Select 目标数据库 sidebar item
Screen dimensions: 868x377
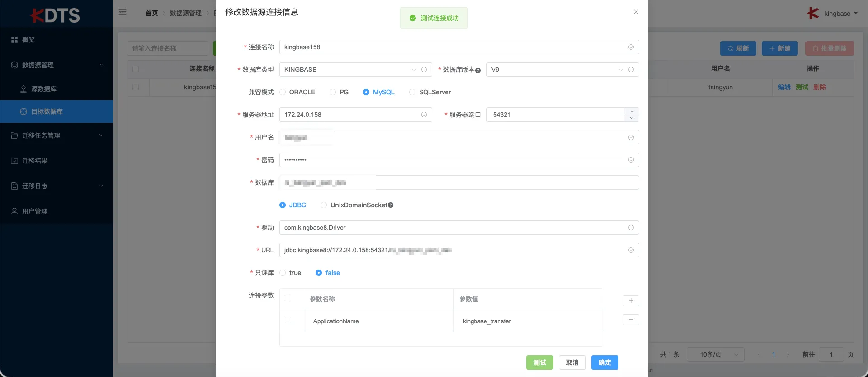57,112
